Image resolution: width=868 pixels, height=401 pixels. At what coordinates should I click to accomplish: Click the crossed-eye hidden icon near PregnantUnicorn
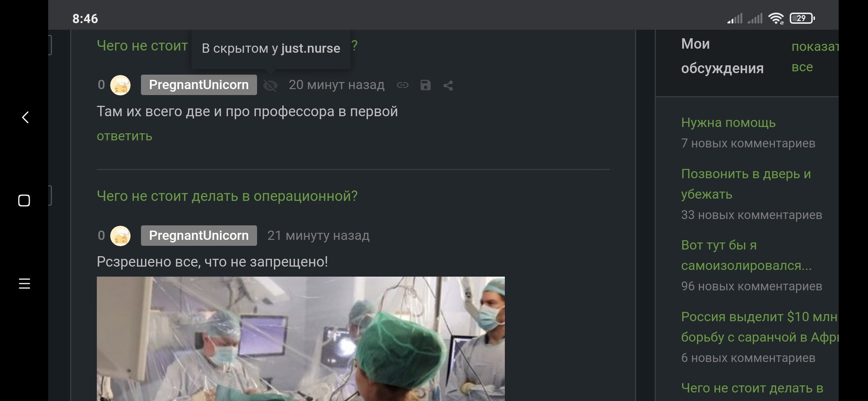coord(270,86)
